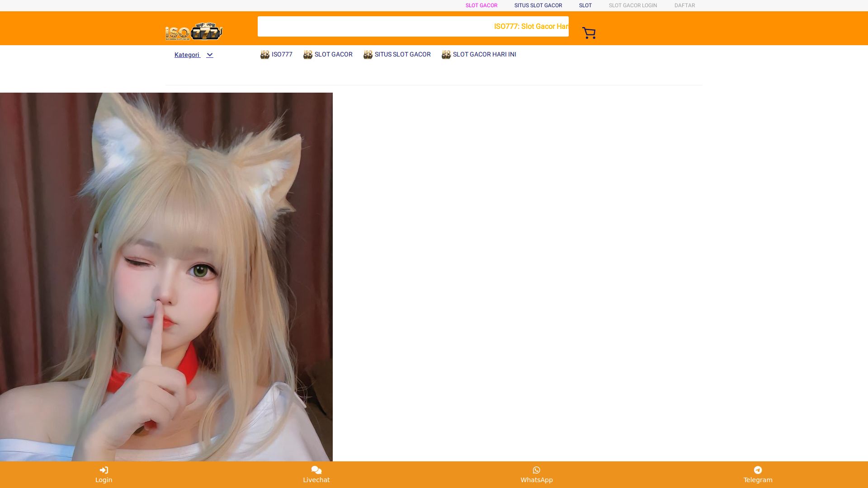This screenshot has height=488, width=868.
Task: Click the WhatsApp icon
Action: (x=536, y=470)
